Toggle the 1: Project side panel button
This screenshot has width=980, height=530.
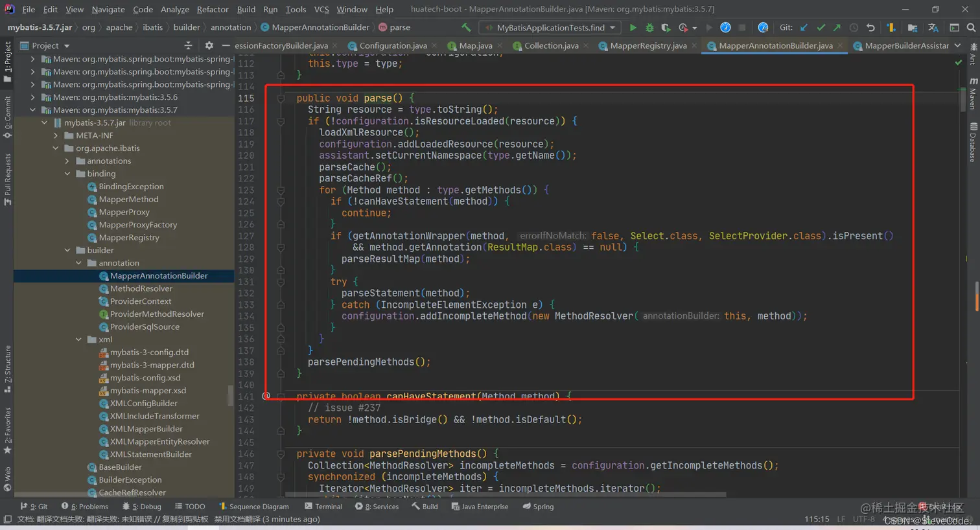7,62
